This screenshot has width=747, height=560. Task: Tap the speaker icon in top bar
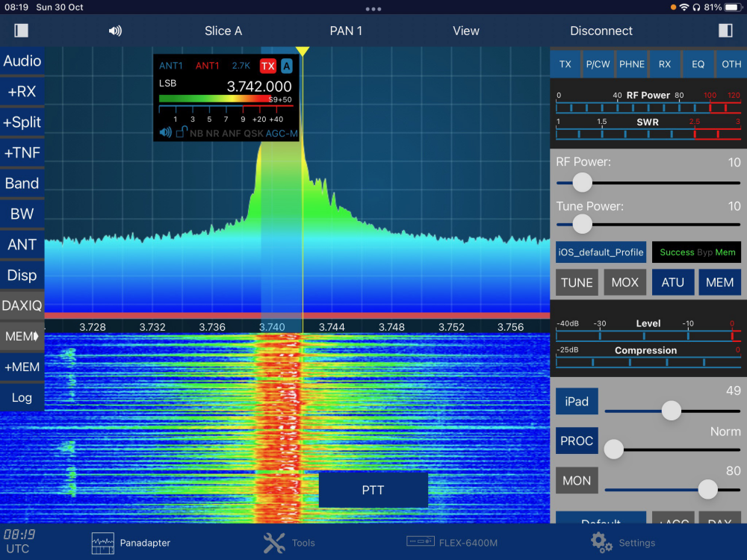pyautogui.click(x=115, y=31)
